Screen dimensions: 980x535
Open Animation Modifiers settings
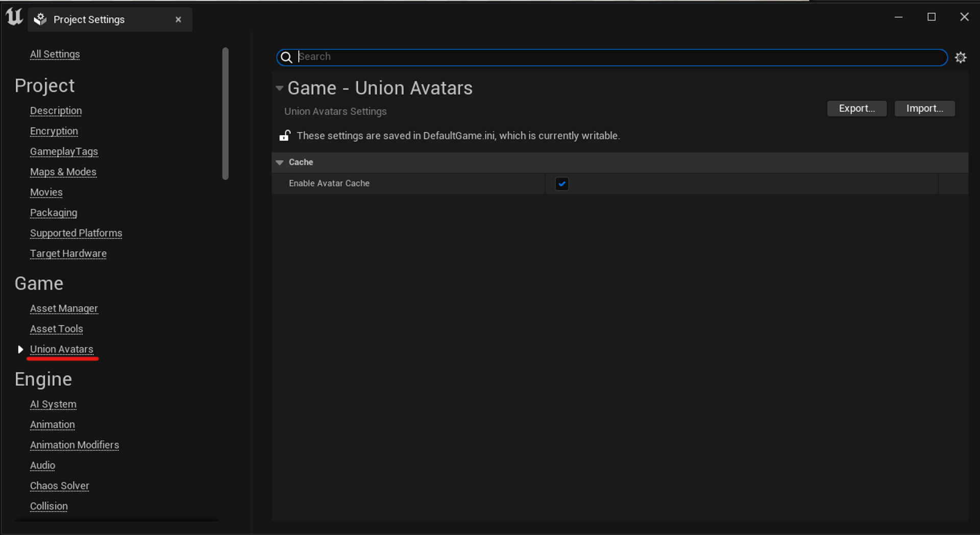pyautogui.click(x=74, y=445)
